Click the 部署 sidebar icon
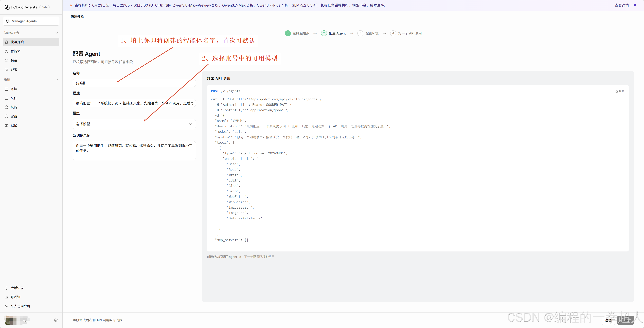The width and height of the screenshot is (644, 328). click(x=7, y=69)
